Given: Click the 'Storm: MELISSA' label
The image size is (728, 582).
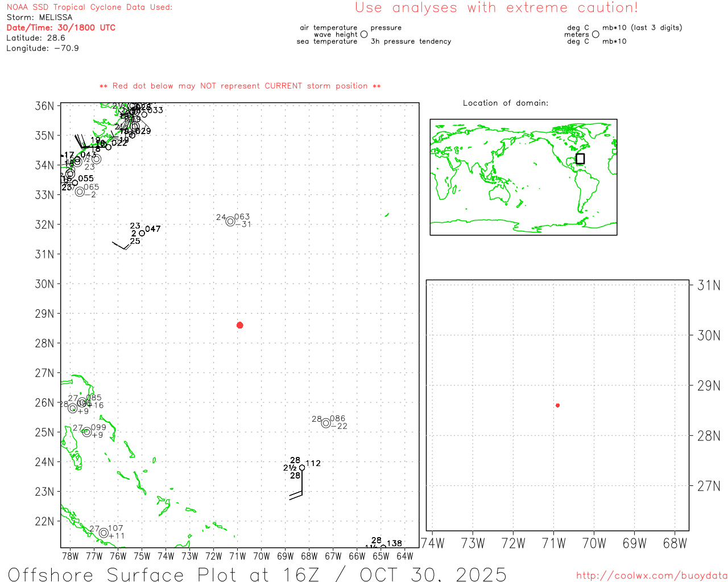Looking at the screenshot, I should point(39,18).
